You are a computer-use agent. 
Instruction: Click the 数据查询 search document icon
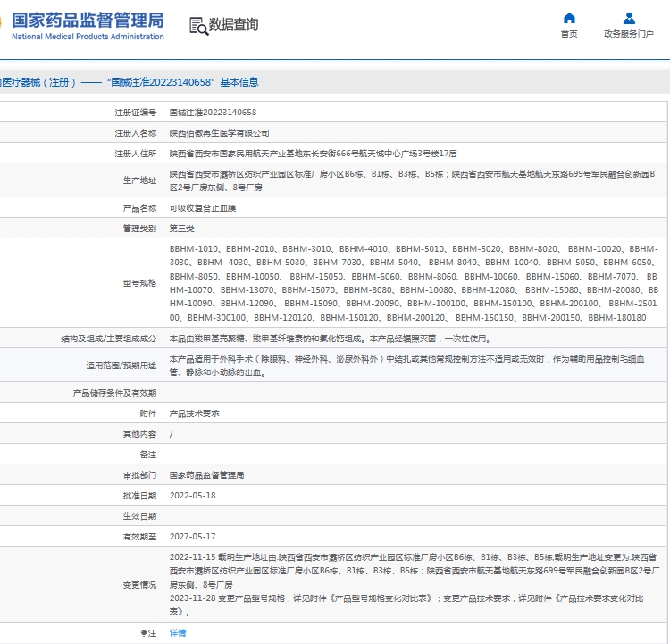click(198, 26)
